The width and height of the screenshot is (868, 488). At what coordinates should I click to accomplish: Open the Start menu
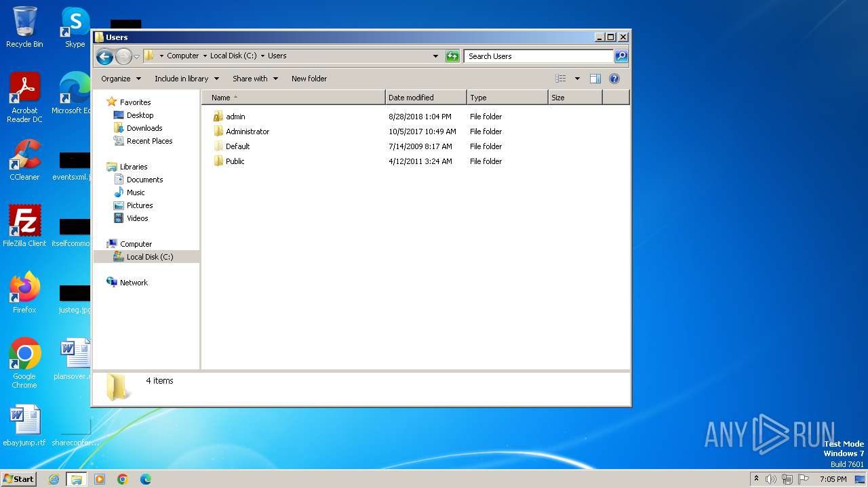(x=19, y=479)
